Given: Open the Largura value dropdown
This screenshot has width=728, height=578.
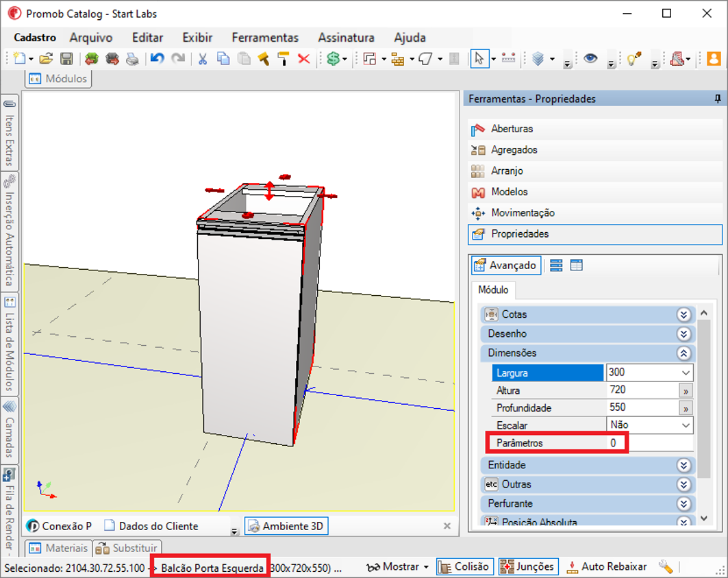Looking at the screenshot, I should [686, 373].
